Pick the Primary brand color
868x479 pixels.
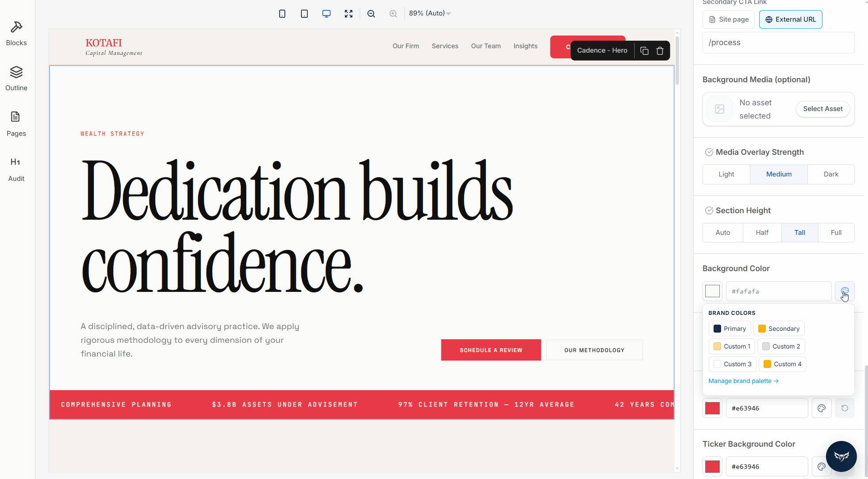tap(730, 329)
